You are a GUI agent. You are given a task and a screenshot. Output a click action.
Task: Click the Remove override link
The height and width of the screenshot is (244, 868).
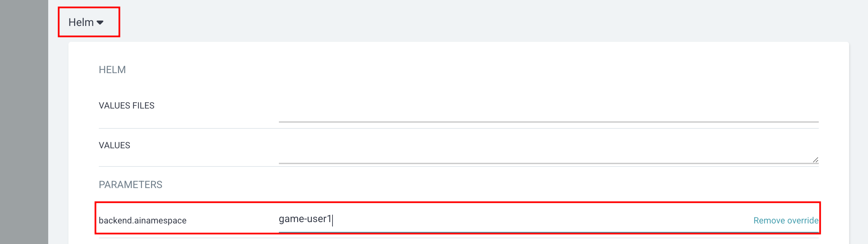[786, 220]
